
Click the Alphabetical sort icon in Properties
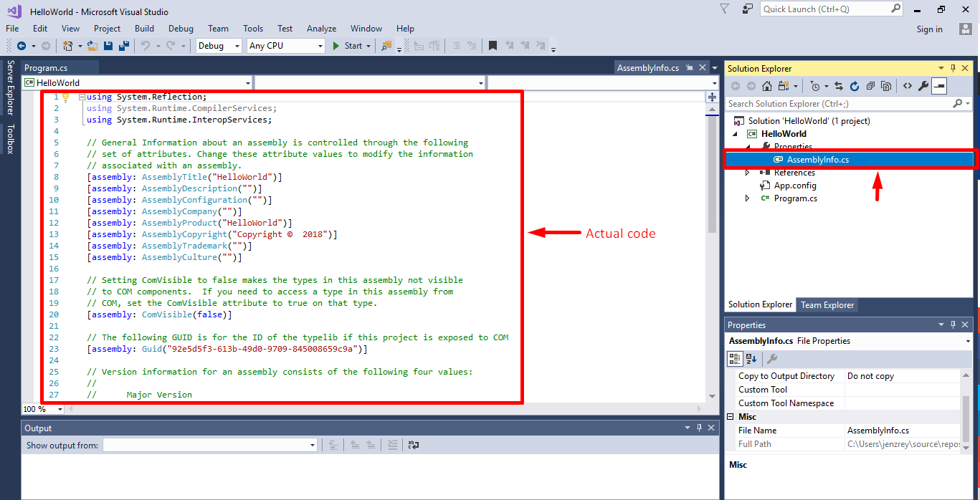coord(751,359)
